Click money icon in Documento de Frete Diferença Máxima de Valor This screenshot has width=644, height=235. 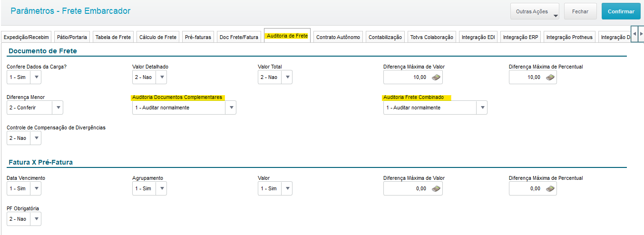coord(436,77)
